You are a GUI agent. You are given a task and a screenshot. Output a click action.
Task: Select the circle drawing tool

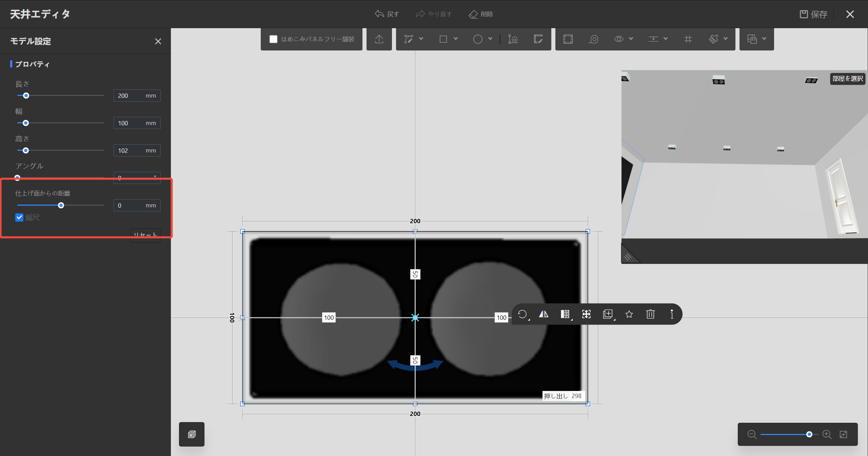point(478,39)
